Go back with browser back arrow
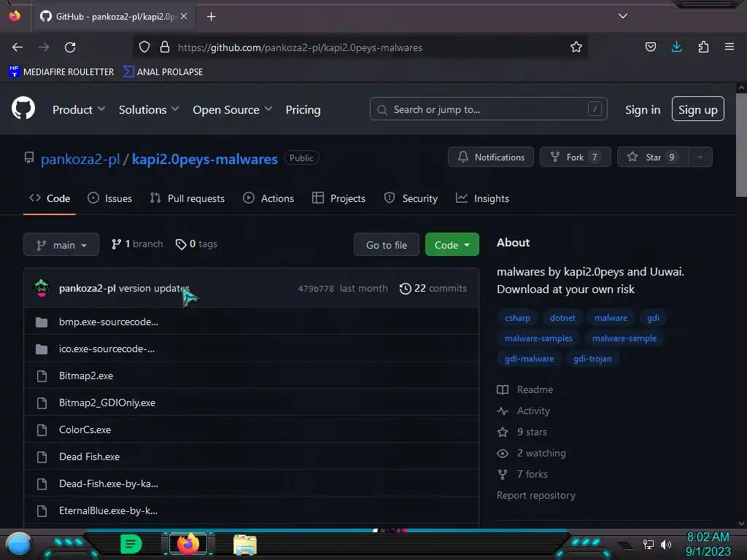 coord(18,47)
